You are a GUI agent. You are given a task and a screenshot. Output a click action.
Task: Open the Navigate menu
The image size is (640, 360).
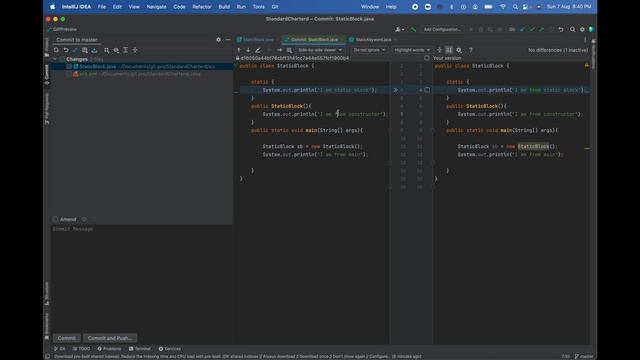[156, 7]
